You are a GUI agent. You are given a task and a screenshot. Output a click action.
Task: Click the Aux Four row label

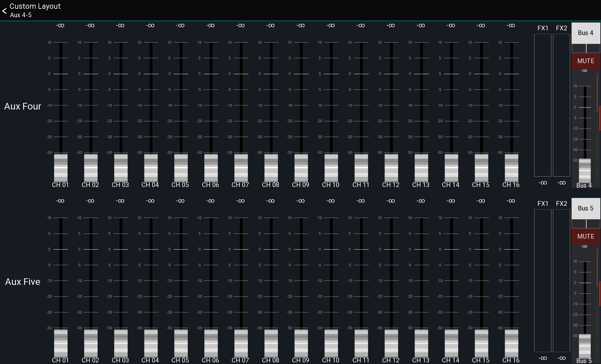(22, 106)
